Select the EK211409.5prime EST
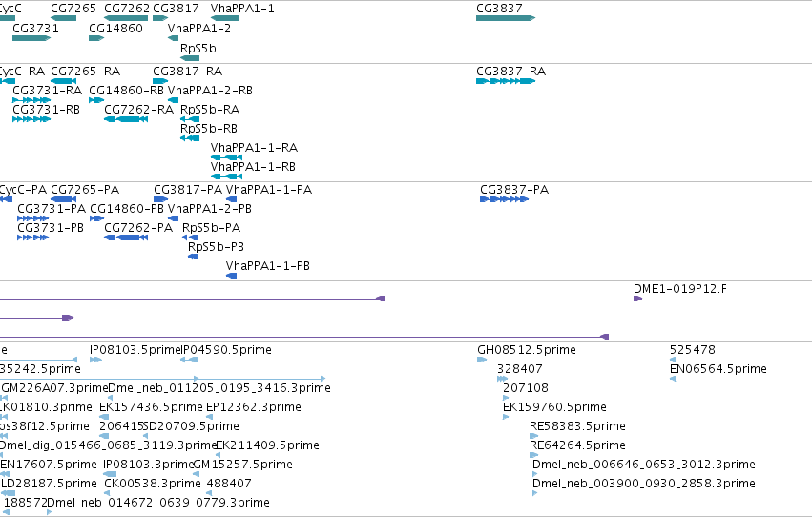Image resolution: width=812 pixels, height=517 pixels. pyautogui.click(x=218, y=455)
